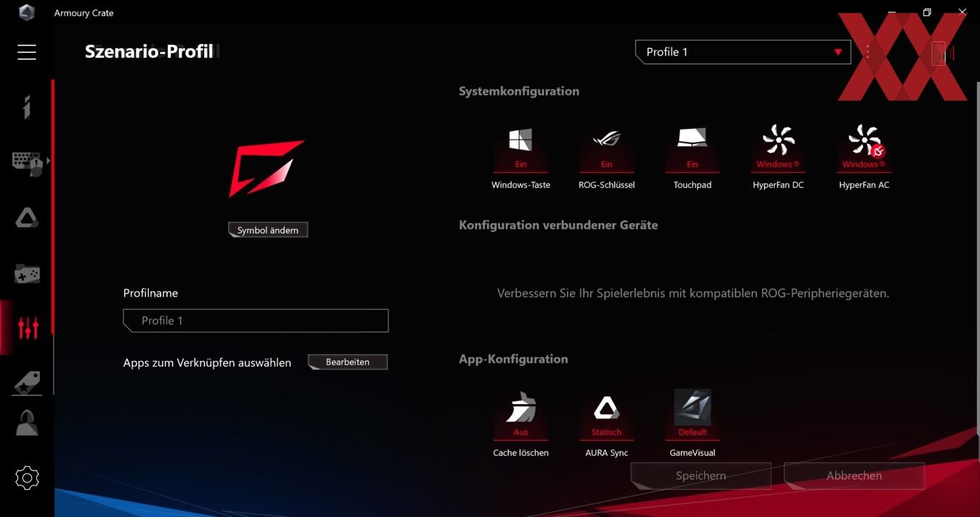Click the Abbrechen button
The height and width of the screenshot is (517, 980).
coord(854,475)
